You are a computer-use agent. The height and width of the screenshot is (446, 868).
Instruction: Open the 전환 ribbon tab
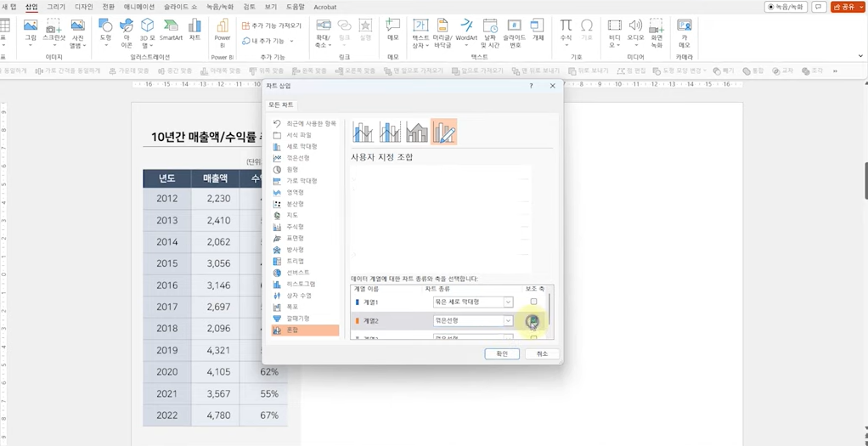point(109,7)
